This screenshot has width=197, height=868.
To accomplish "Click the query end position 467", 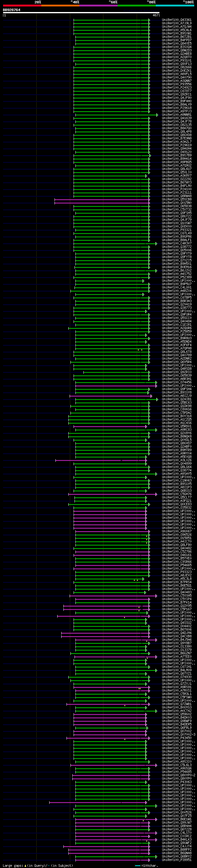I will tap(155, 15).
